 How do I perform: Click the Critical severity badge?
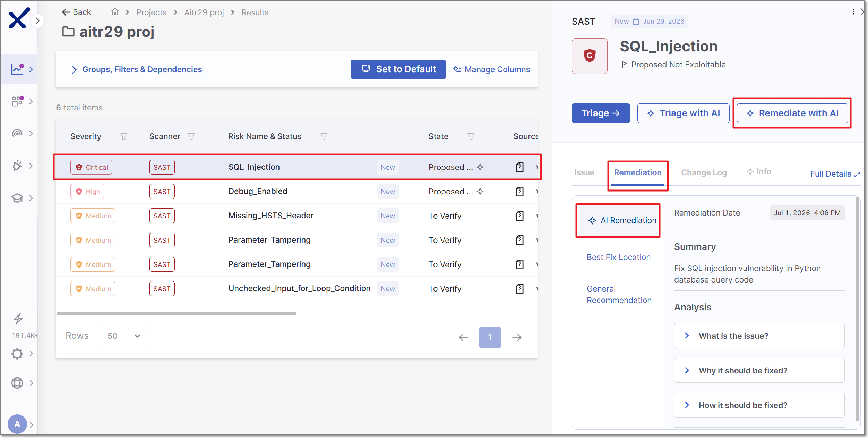tap(91, 167)
